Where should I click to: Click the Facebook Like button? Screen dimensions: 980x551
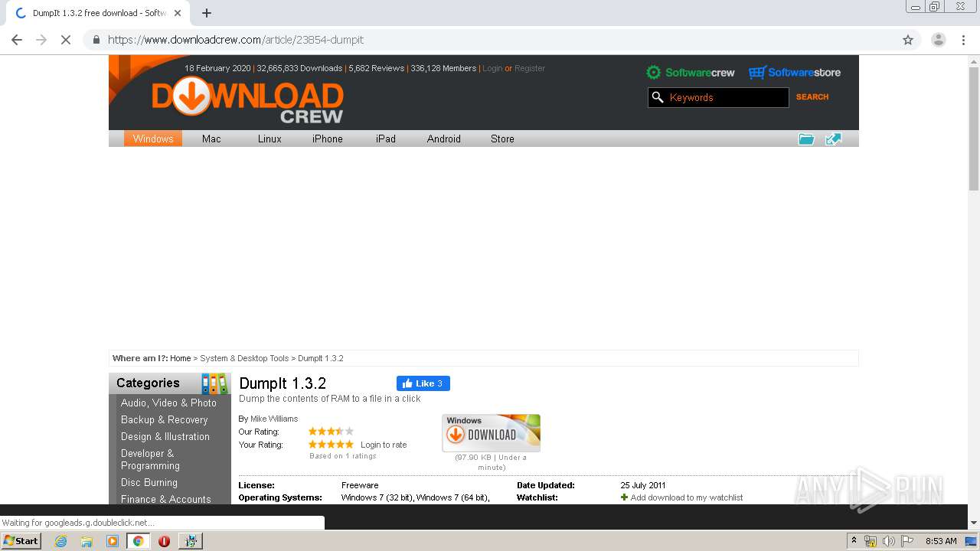tap(423, 383)
